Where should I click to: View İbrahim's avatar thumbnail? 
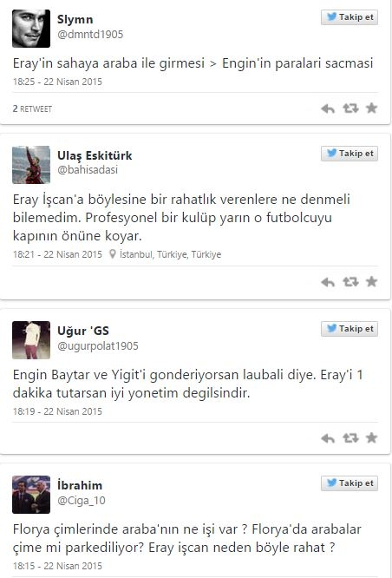(x=31, y=495)
